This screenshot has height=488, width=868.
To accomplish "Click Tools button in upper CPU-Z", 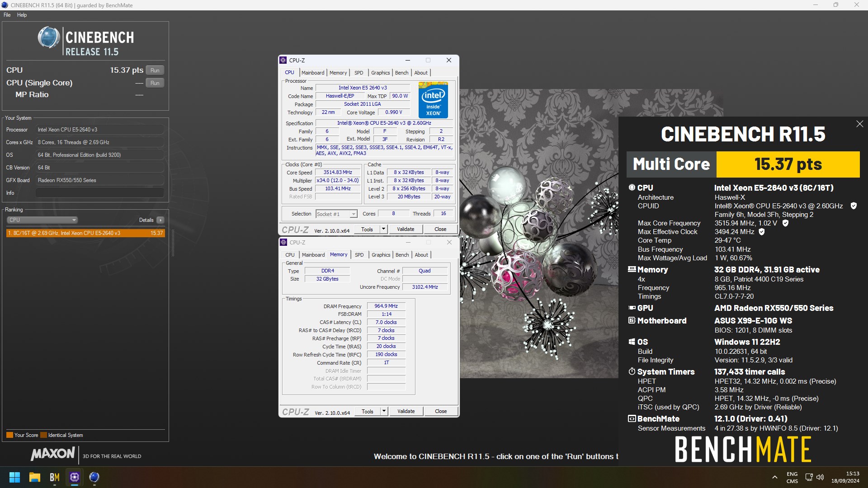I will click(367, 229).
